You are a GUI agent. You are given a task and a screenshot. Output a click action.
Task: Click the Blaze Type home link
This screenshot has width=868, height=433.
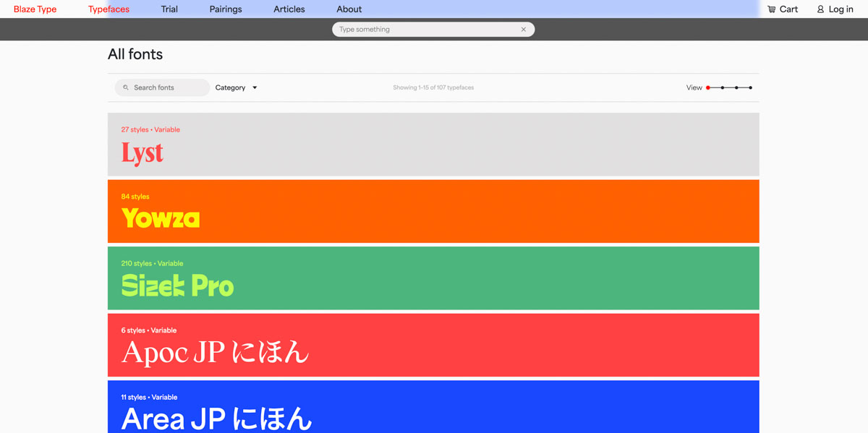pyautogui.click(x=35, y=9)
